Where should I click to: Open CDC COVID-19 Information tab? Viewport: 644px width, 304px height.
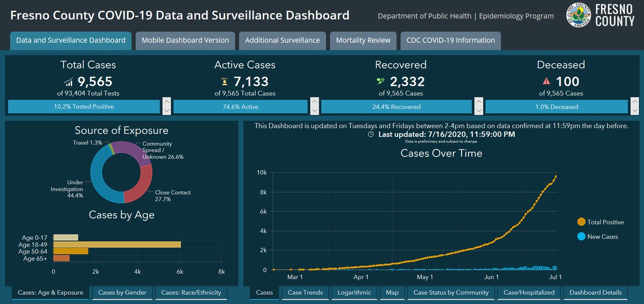451,40
